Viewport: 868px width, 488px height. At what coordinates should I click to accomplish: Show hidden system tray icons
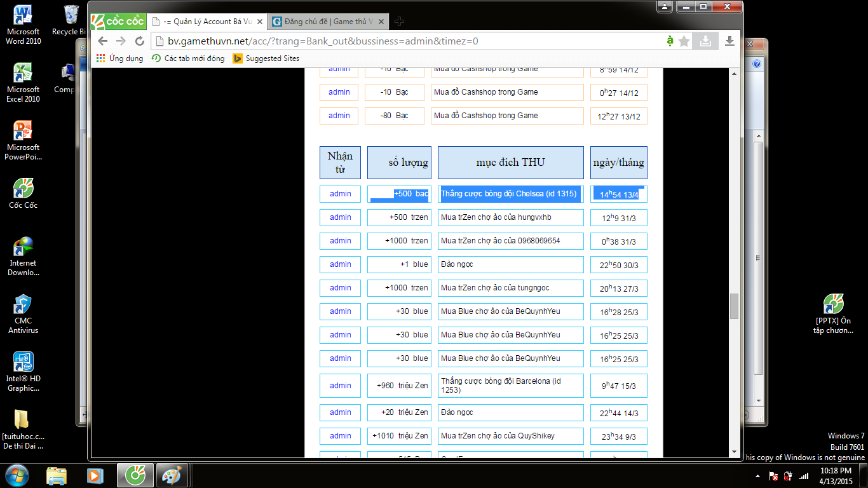[758, 476]
